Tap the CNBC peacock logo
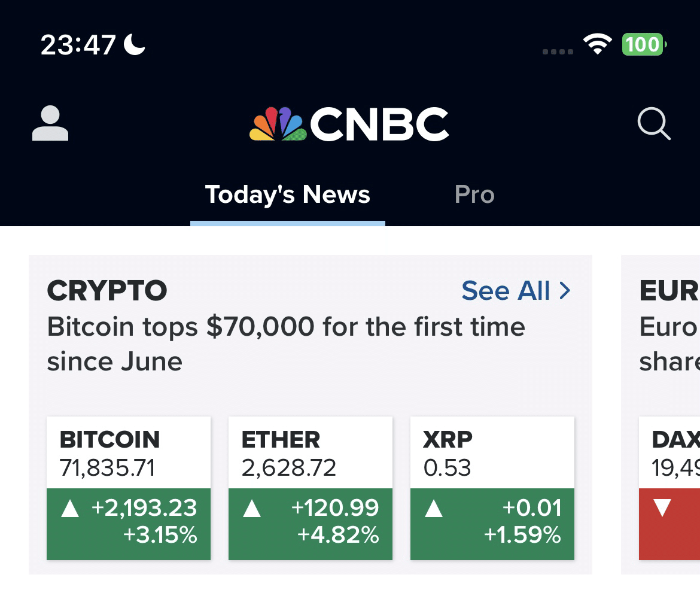 point(278,124)
